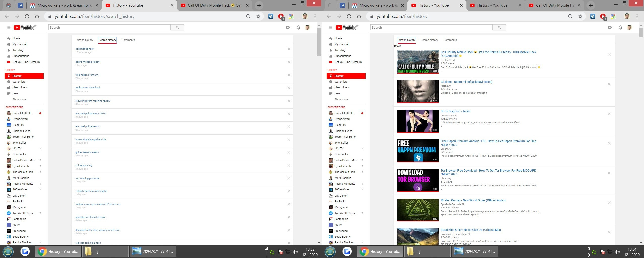This screenshot has height=258, width=644.
Task: Remove 'tor browser download' search entry
Action: click(289, 88)
